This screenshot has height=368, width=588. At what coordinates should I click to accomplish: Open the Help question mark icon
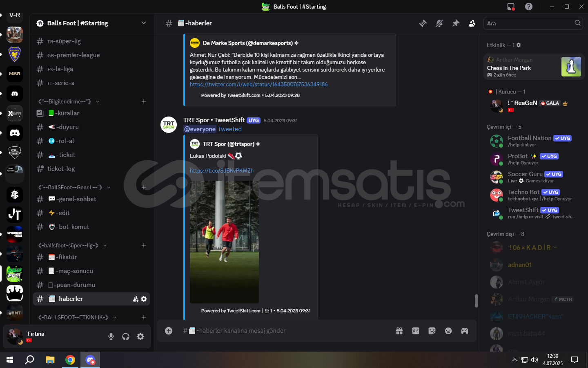529,7
